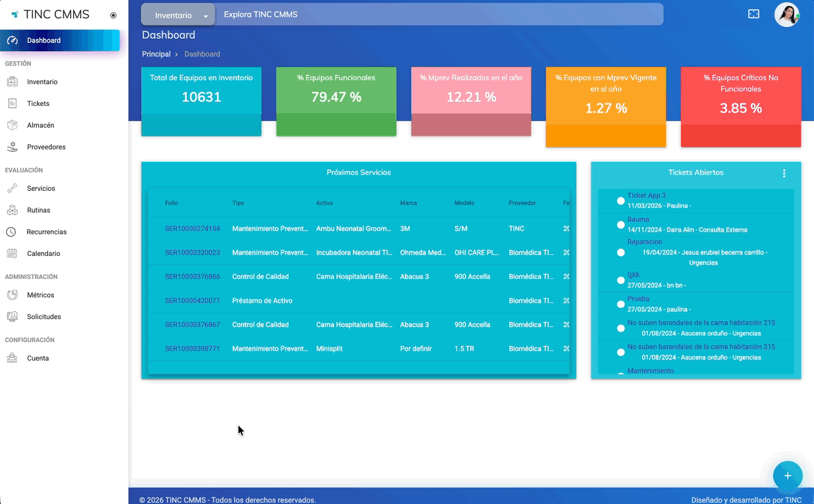
Task: Click the Ambu Neonatal asset cell
Action: [354, 229]
